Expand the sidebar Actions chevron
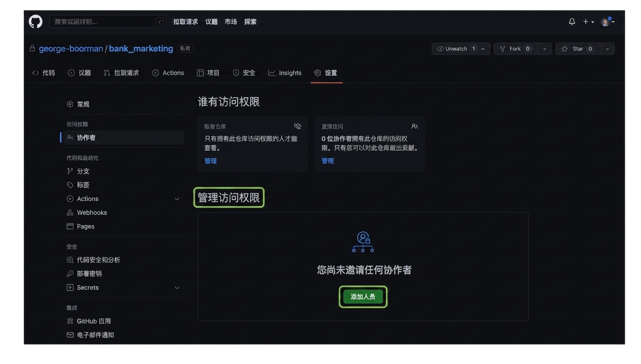The width and height of the screenshot is (641, 364). [177, 199]
